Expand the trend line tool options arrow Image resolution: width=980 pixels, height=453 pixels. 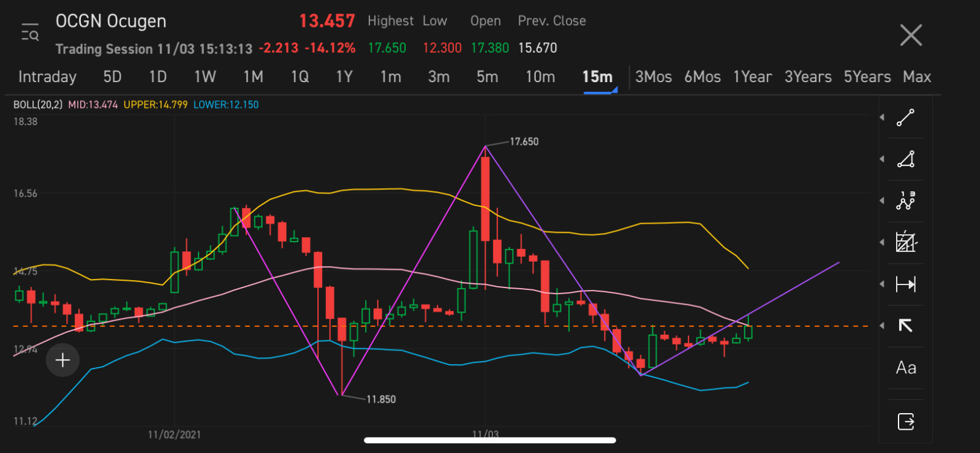point(882,117)
